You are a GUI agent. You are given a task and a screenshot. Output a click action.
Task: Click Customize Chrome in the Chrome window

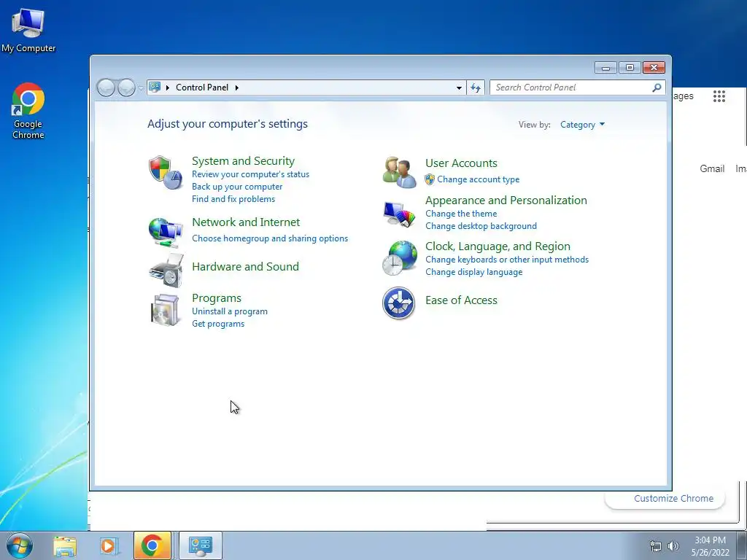point(673,499)
